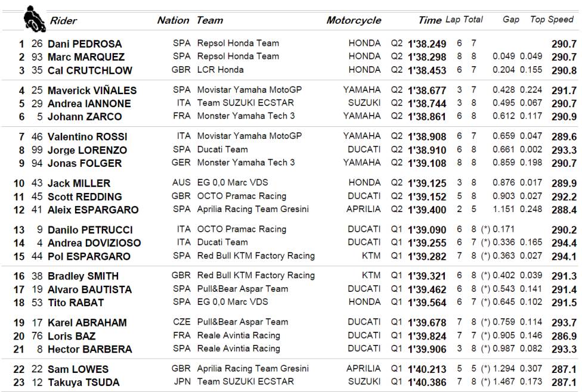Click the Top Speed column header
This screenshot has width=582, height=392.
(552, 20)
